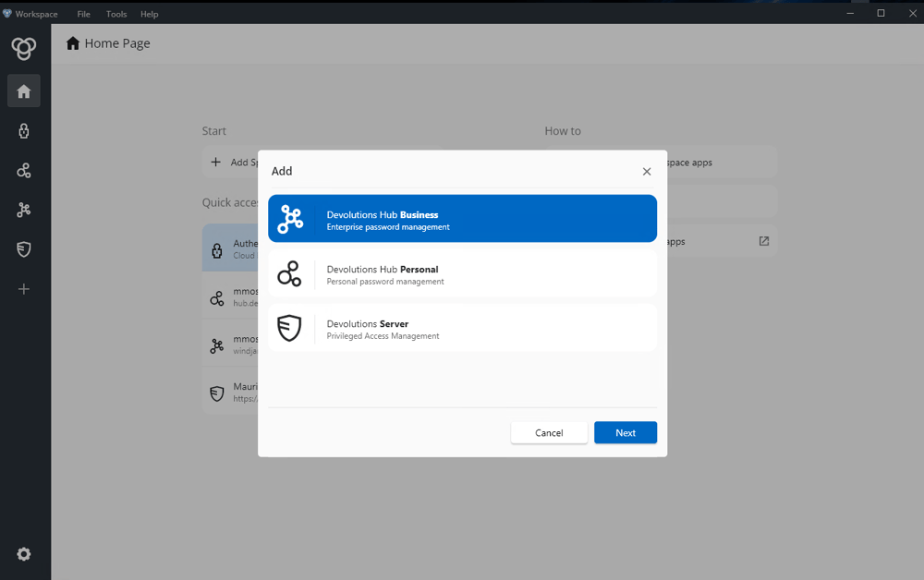The width and height of the screenshot is (924, 580).
Task: Maximize the Workspace window
Action: [x=881, y=13]
